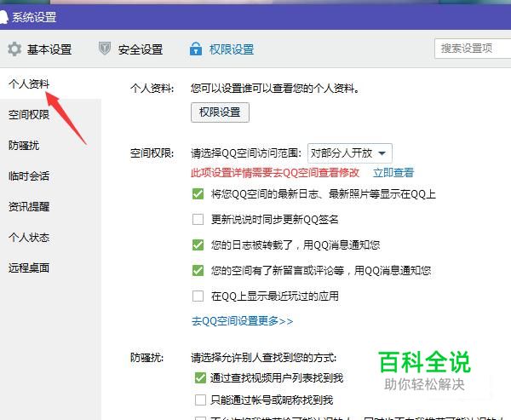Open the 去QQ空间设置更多>> link

242,321
